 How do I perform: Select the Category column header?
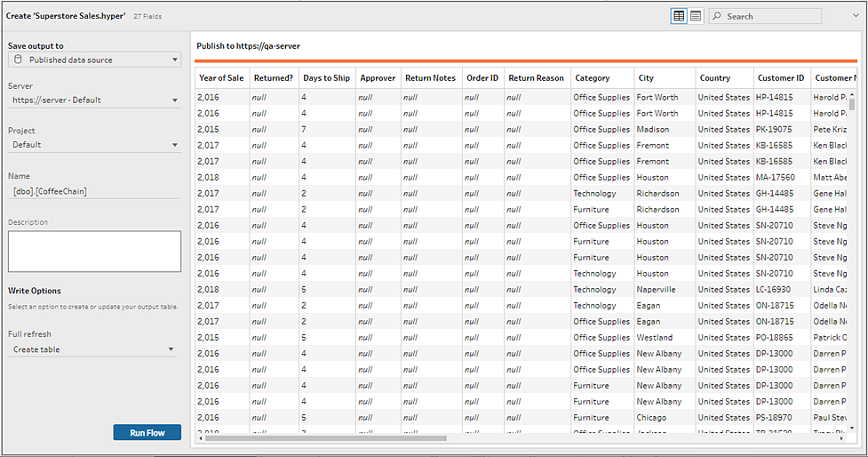(x=592, y=78)
